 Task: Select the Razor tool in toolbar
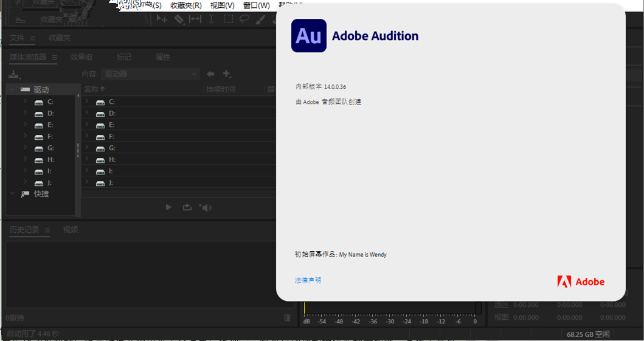point(179,19)
